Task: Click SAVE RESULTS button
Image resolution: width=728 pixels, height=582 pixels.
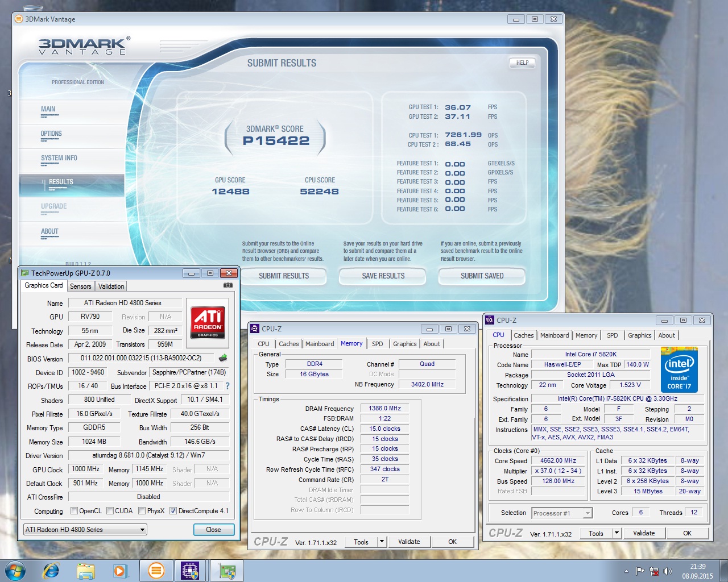Action: coord(383,276)
